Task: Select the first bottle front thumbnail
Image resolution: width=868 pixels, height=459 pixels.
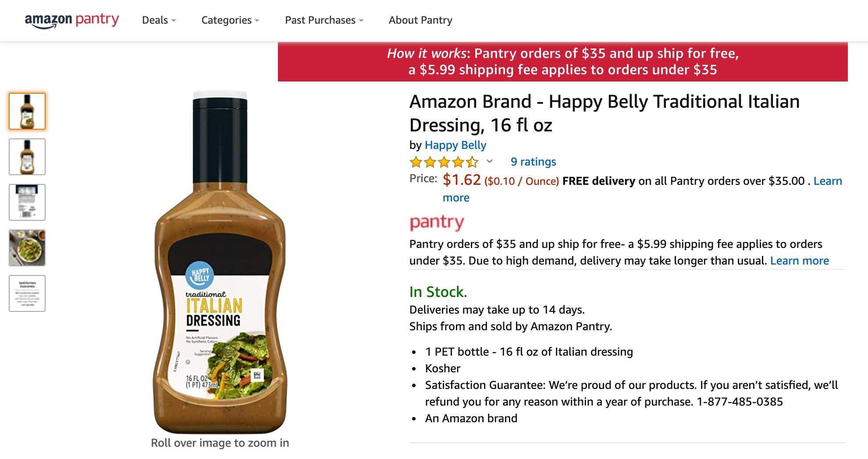Action: pyautogui.click(x=27, y=111)
